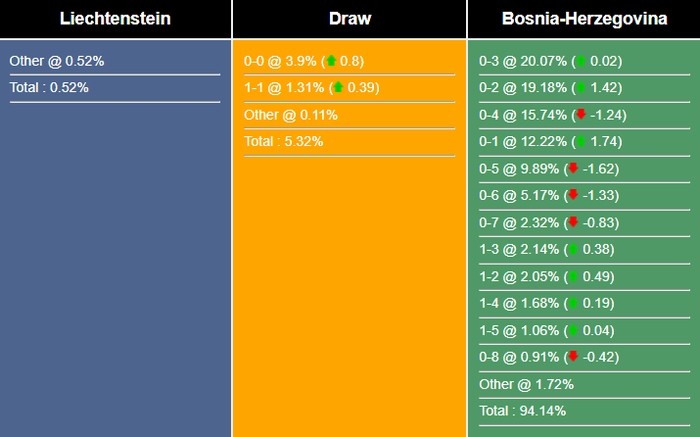This screenshot has width=700, height=437.
Task: Click the green arrow on the 1-3 row
Action: 573,250
